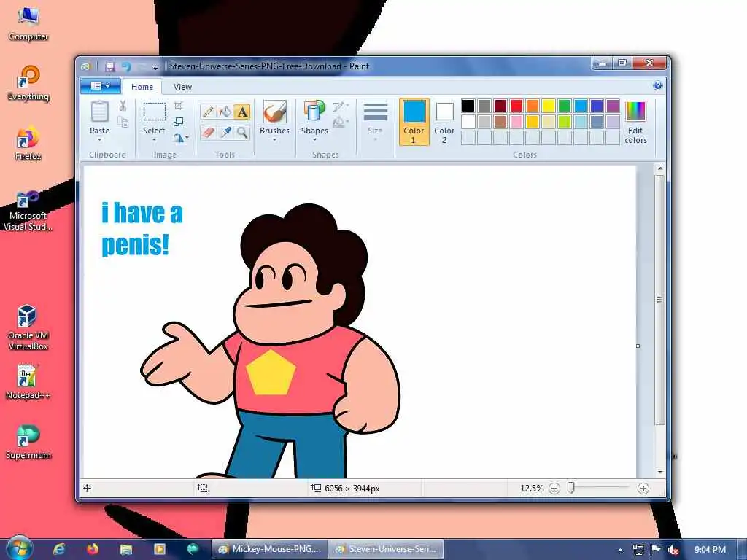This screenshot has height=560, width=747.
Task: Click the Cut scissors icon
Action: [x=123, y=106]
